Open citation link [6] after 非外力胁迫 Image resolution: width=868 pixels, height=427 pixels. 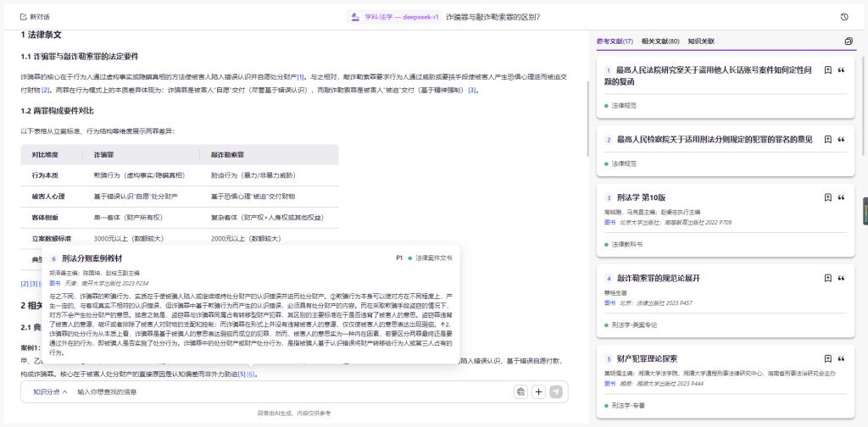251,374
